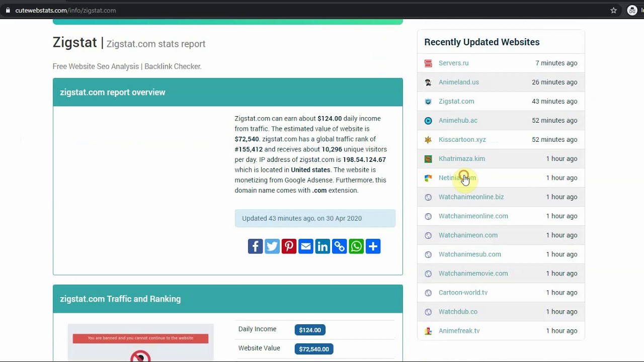The height and width of the screenshot is (362, 644).
Task: Click the 'Website Value' label
Action: (259, 348)
